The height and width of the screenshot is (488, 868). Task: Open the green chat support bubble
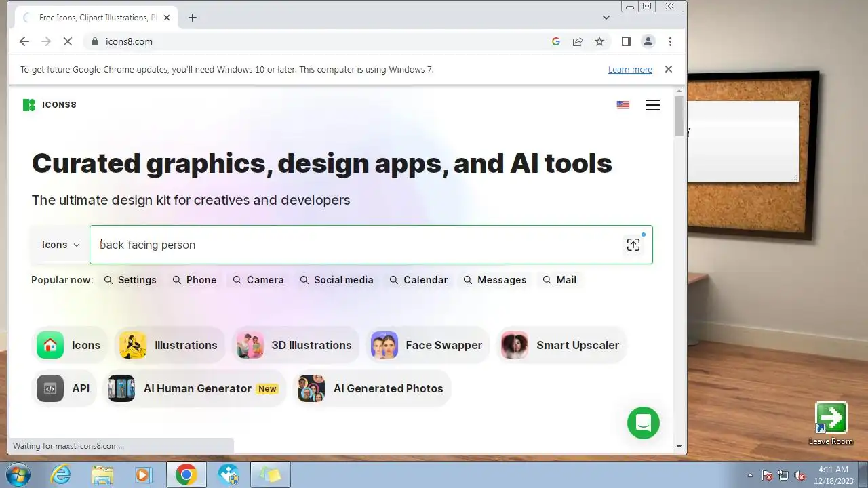click(644, 423)
